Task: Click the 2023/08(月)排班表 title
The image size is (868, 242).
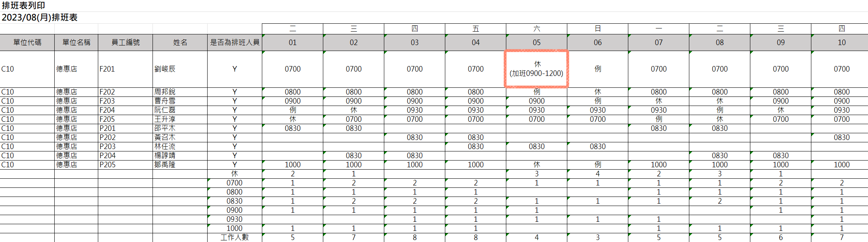Action: click(x=40, y=17)
